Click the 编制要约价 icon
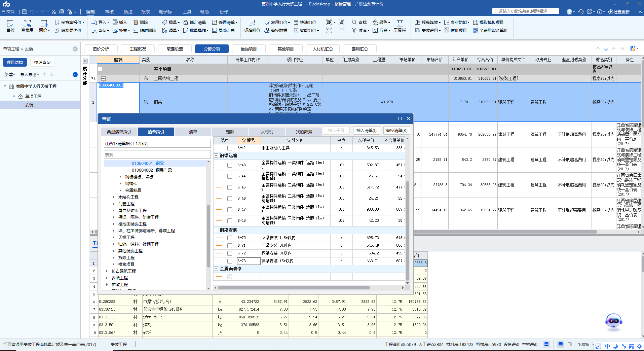 (x=68, y=30)
